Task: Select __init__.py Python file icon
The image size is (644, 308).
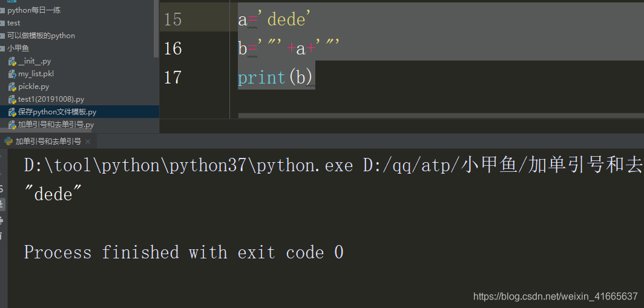Action: point(12,62)
